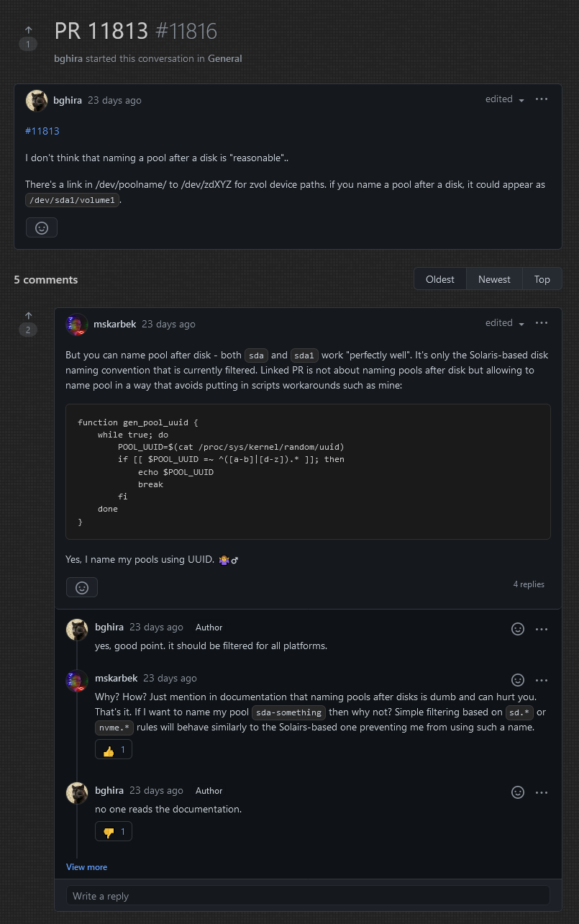Viewport: 579px width, 924px height.
Task: Open three-dot menu on bghira's original post
Action: [542, 99]
